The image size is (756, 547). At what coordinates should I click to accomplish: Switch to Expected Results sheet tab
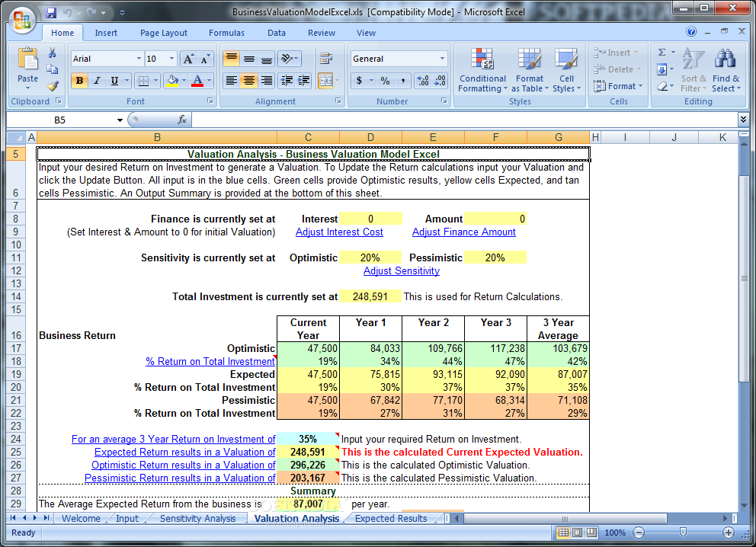tap(391, 519)
